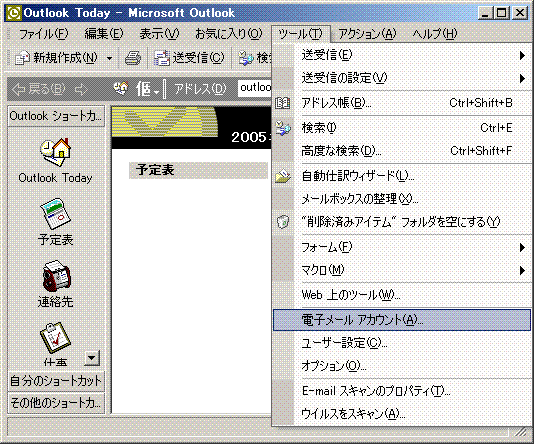Select ウイルスをスキャン(A)... entry
Screen dimensions: 534x444
pos(402,414)
